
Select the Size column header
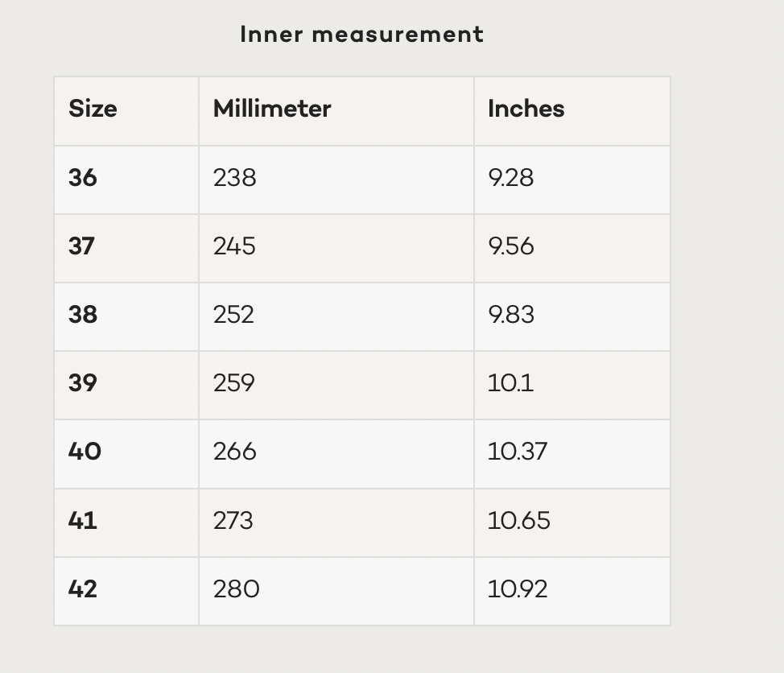[x=93, y=109]
